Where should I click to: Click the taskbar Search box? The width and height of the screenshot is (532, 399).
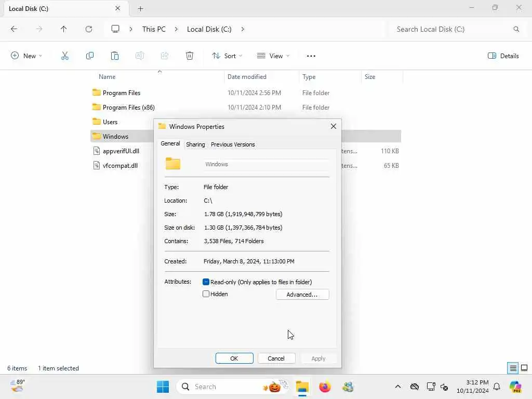234,387
